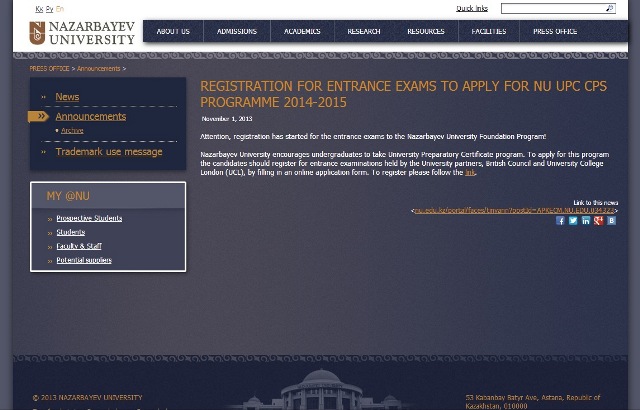
Task: Go to the Research menu
Action: pos(364,32)
